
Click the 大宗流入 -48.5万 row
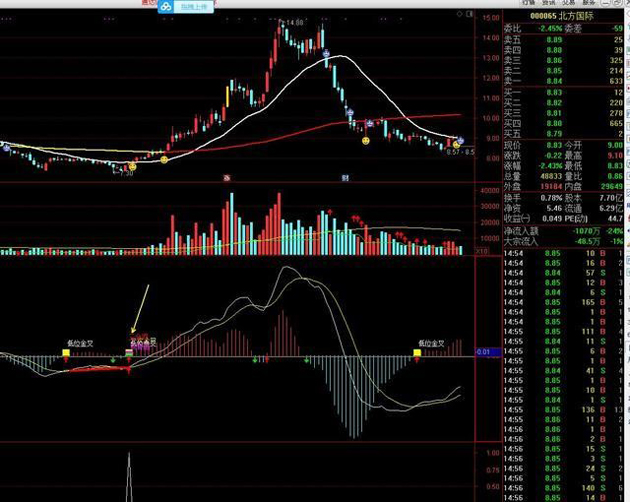(x=563, y=242)
